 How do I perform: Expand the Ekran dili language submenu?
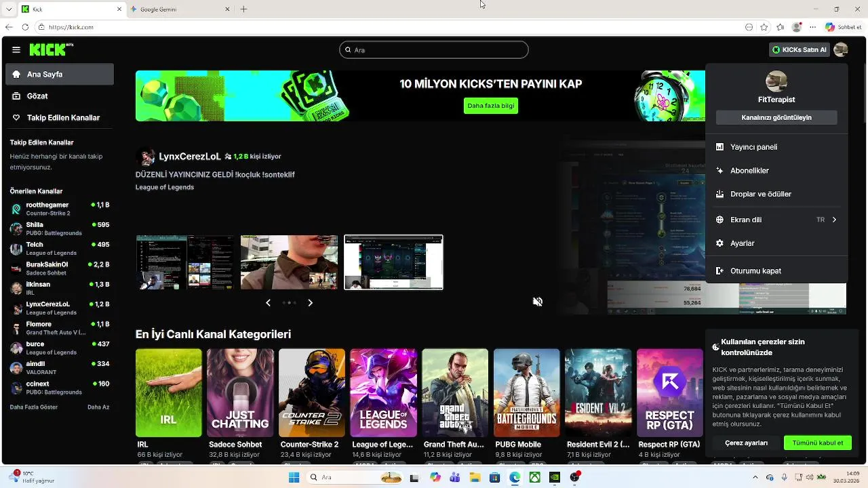coord(776,220)
